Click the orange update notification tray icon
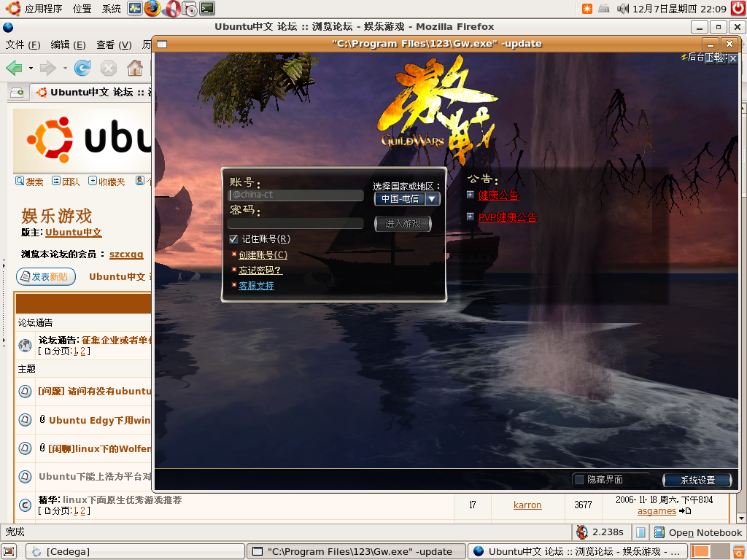 [x=587, y=9]
